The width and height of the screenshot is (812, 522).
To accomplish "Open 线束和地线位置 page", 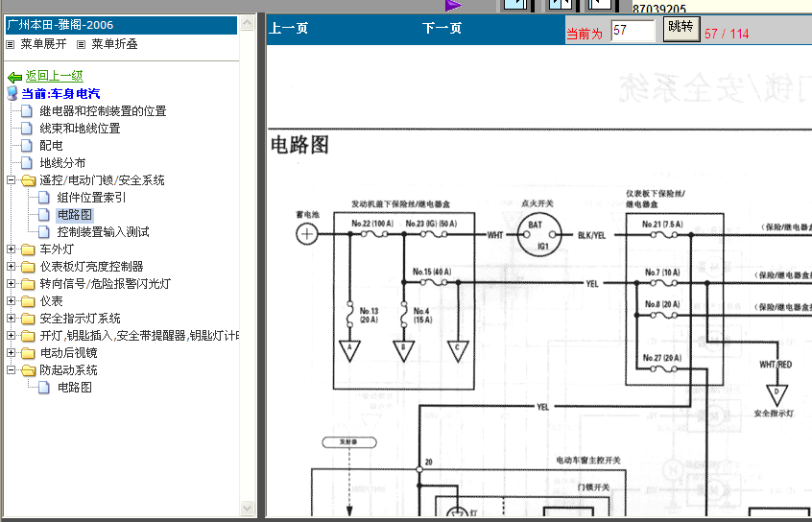I will coord(81,129).
